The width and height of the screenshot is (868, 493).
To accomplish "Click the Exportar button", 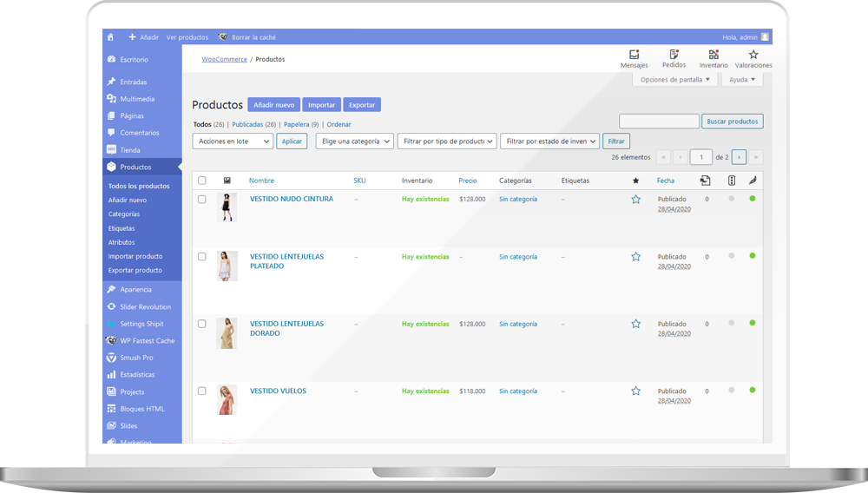I will point(362,104).
